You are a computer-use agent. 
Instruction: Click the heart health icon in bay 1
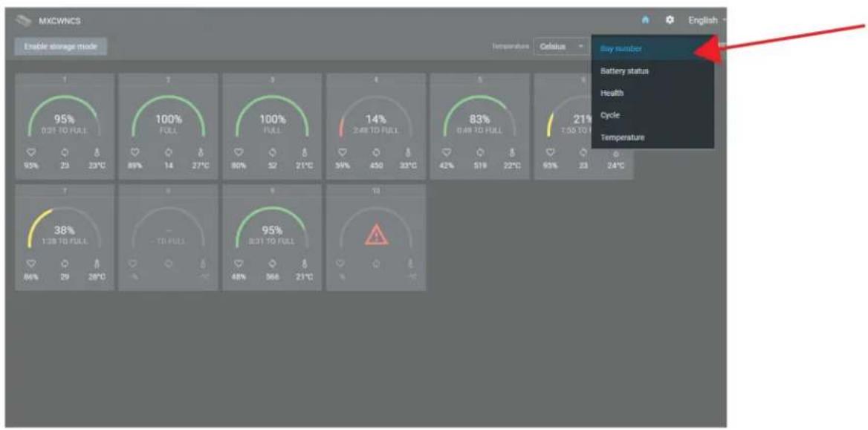pos(31,152)
